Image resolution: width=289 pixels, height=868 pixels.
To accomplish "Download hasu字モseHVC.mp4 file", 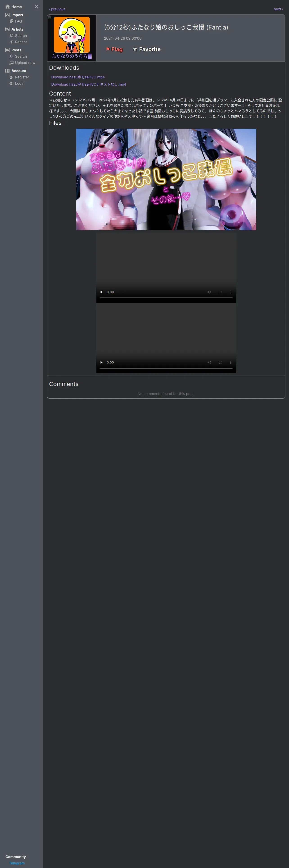I will click(x=78, y=77).
